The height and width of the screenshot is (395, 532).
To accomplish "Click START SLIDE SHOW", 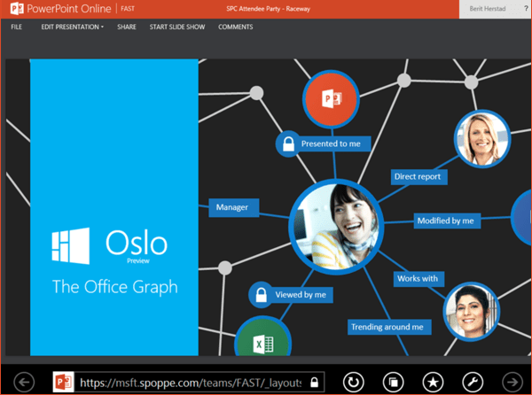I will [x=176, y=27].
